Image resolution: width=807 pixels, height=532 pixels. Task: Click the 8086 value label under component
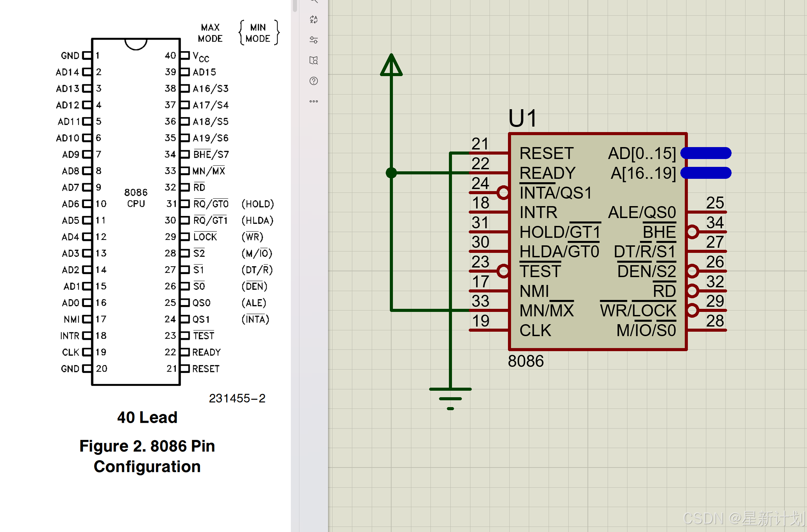coord(526,361)
